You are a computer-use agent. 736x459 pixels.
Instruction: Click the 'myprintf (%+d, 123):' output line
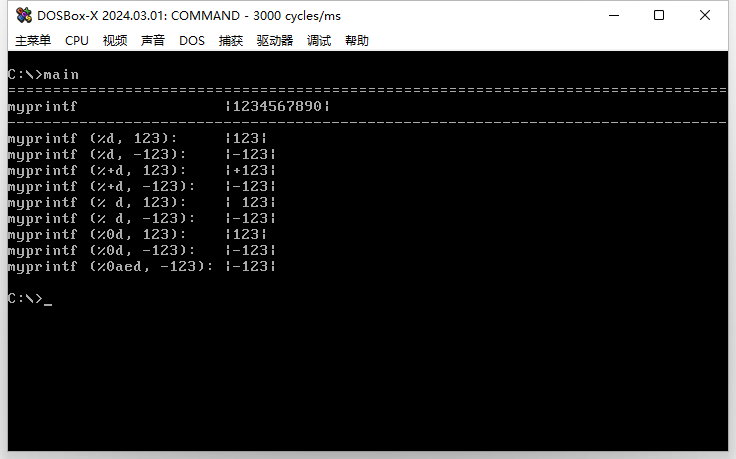point(142,170)
